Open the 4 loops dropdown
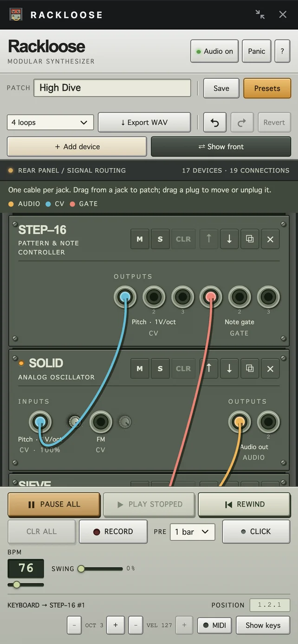298x644 pixels. tap(50, 122)
